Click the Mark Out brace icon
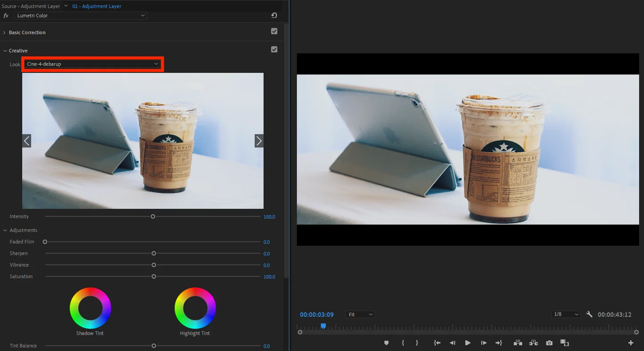The width and height of the screenshot is (644, 351). 417,343
